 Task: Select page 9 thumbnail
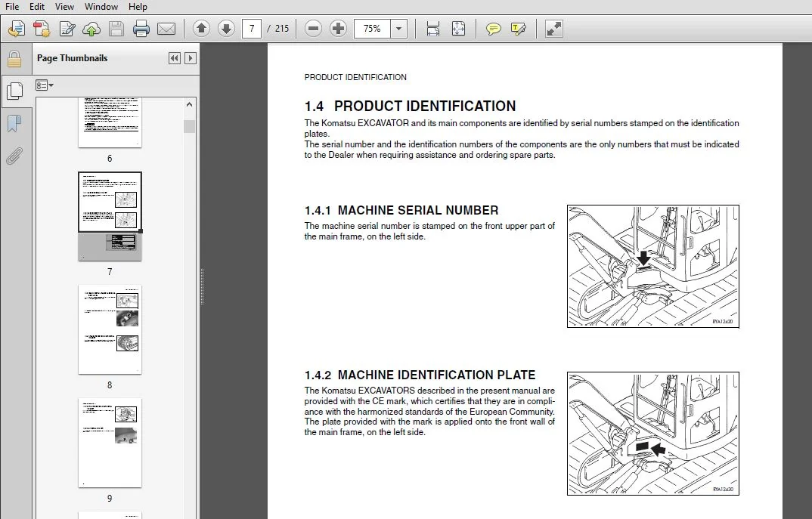110,443
